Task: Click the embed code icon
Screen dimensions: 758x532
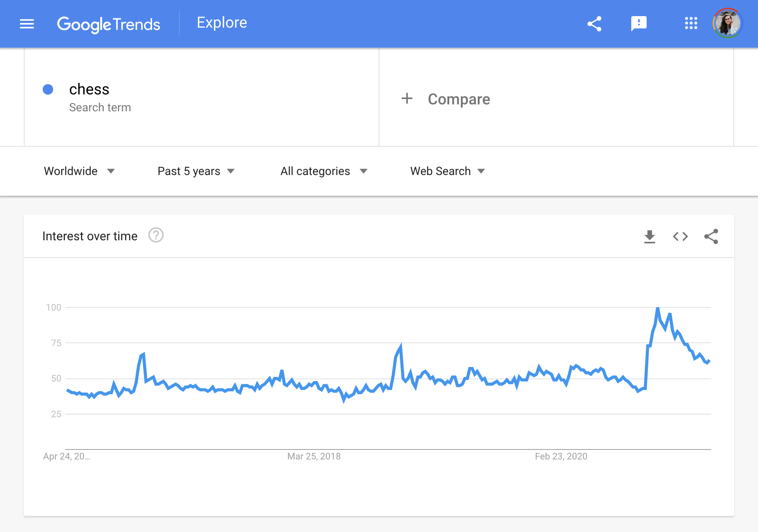Action: [x=680, y=236]
